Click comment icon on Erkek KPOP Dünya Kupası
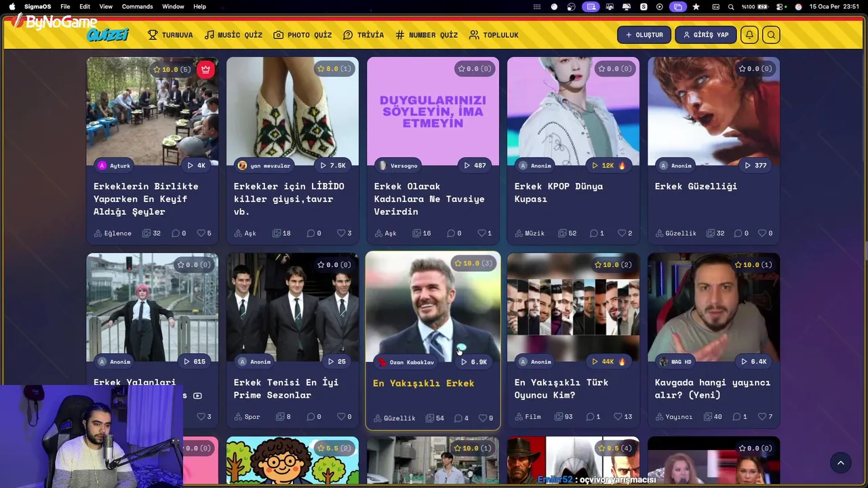 [593, 233]
